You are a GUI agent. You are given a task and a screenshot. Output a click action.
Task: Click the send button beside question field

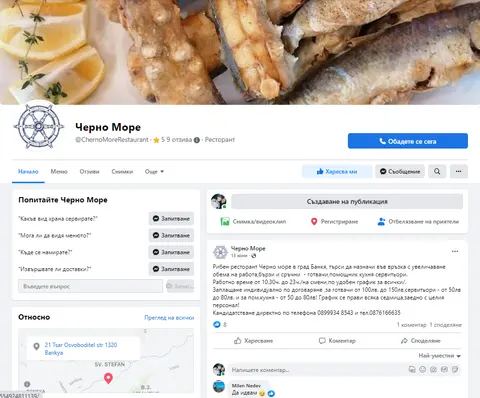[x=180, y=286]
